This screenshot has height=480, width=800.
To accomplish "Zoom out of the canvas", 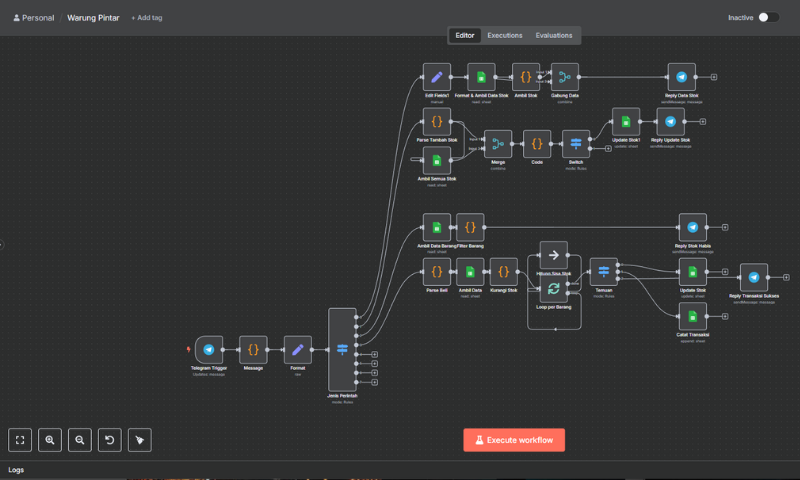I will pos(80,440).
